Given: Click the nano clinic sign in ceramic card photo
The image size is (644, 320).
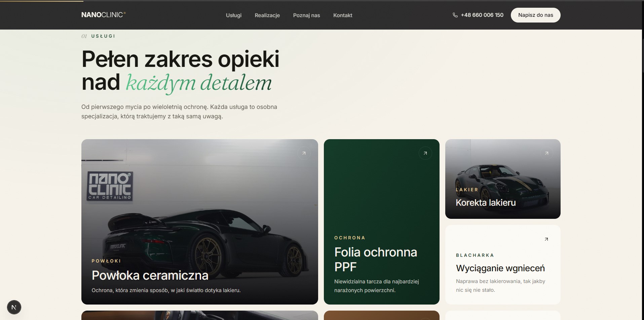Looking at the screenshot, I should 110,187.
